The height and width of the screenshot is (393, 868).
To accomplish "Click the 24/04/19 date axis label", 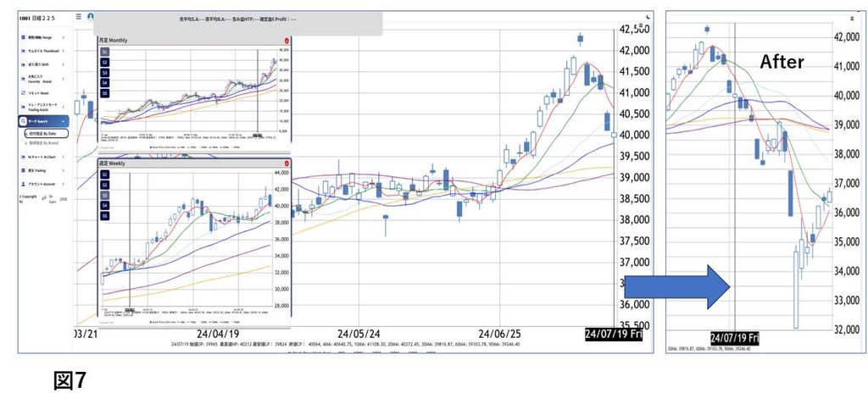I will (x=218, y=334).
